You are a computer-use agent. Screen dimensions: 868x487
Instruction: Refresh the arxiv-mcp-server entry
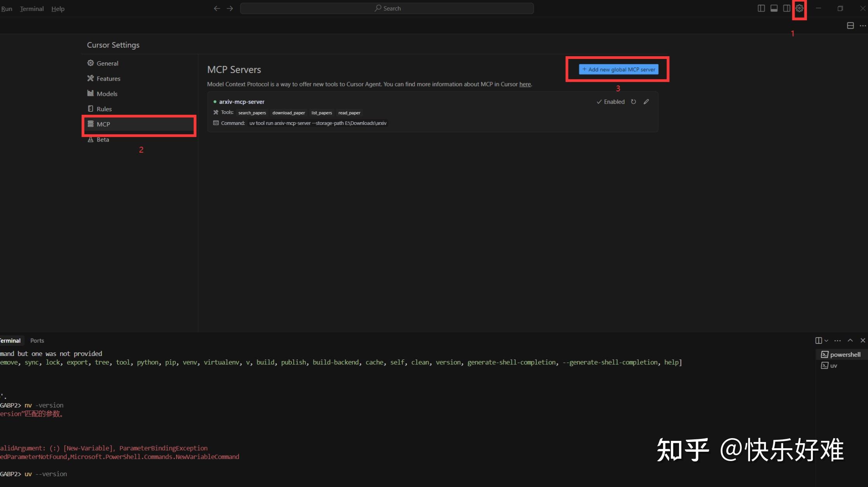coord(633,102)
